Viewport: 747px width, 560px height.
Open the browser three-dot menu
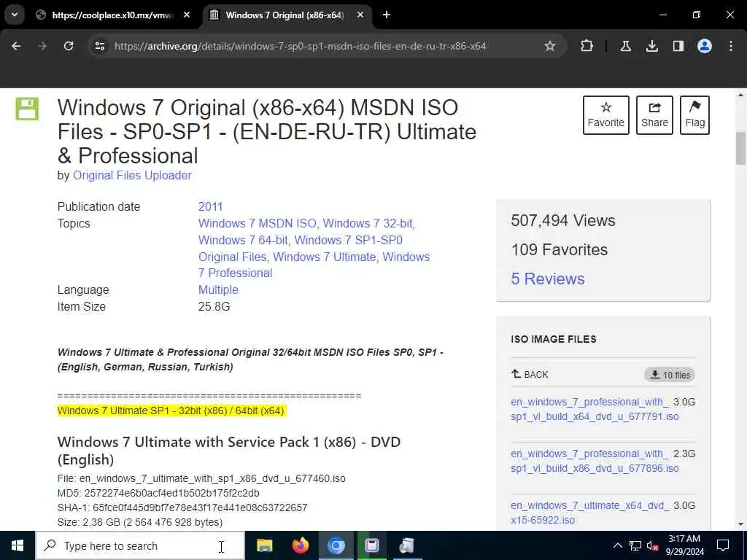click(731, 46)
